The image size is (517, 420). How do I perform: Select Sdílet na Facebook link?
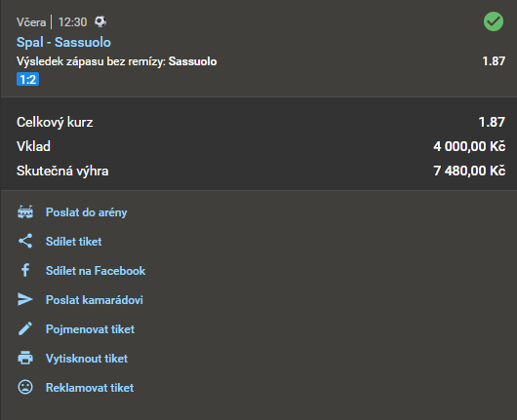[96, 271]
